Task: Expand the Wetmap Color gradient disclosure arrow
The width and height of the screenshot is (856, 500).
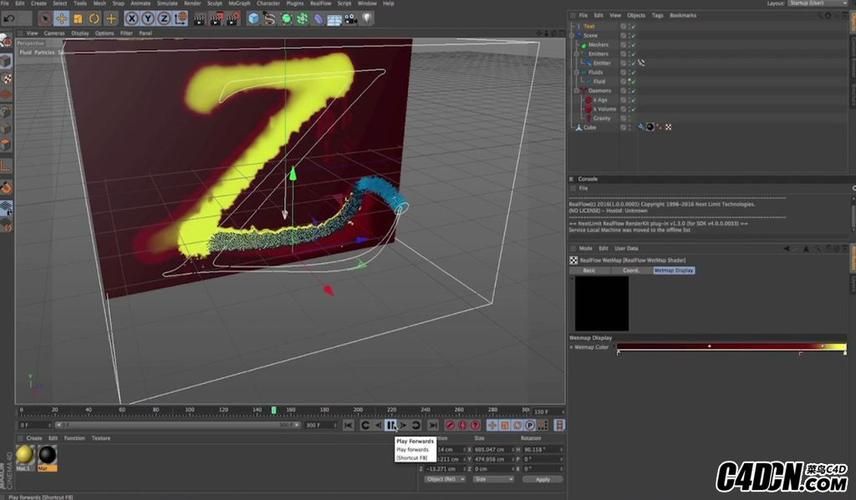Action: tap(572, 347)
